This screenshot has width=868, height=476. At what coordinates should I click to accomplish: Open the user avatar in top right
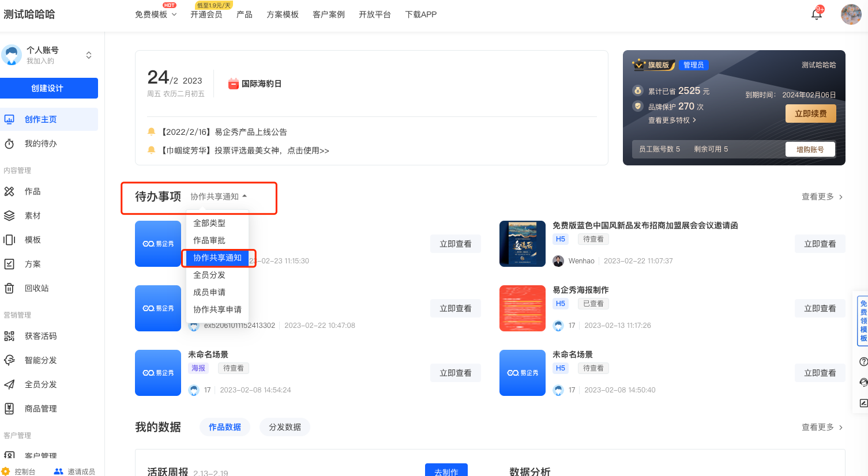pos(851,14)
